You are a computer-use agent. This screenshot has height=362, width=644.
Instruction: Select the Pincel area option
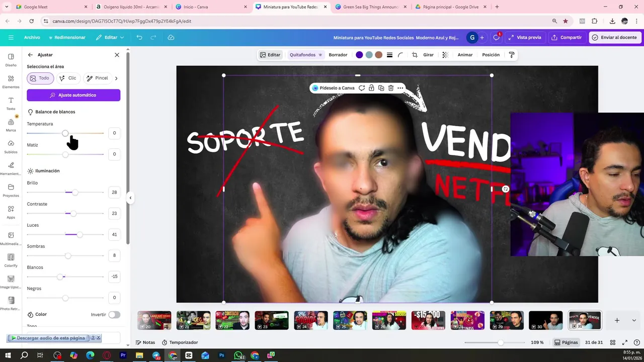[x=98, y=78]
